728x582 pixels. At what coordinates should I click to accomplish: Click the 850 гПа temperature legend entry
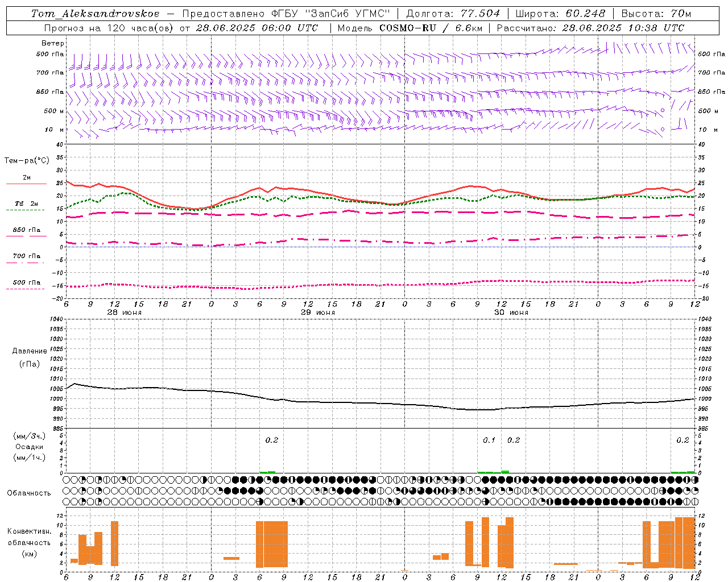point(26,232)
